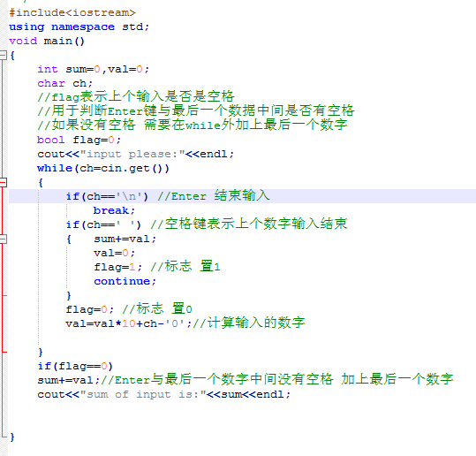Click the 'char ch;' declaration line
The image size is (476, 456).
tap(65, 83)
